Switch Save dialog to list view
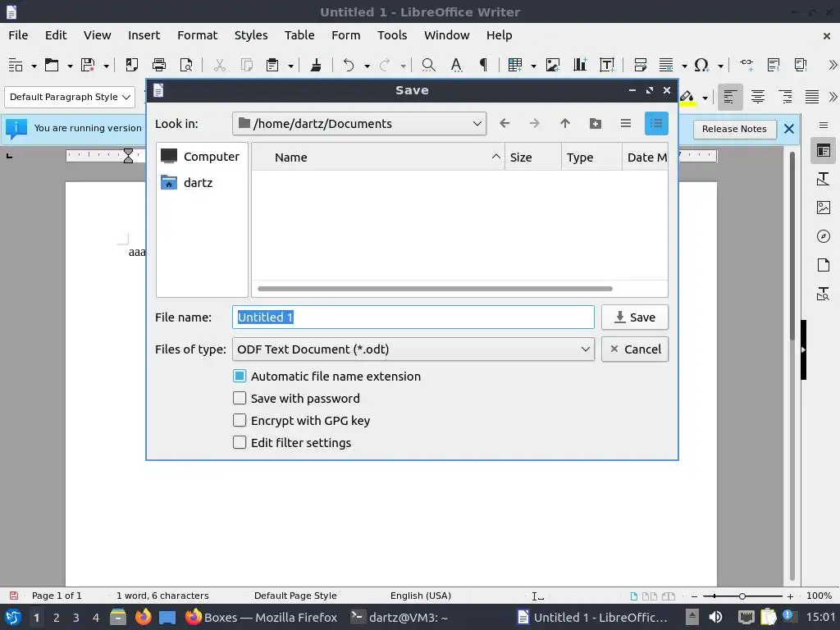This screenshot has height=630, width=840. coord(626,123)
